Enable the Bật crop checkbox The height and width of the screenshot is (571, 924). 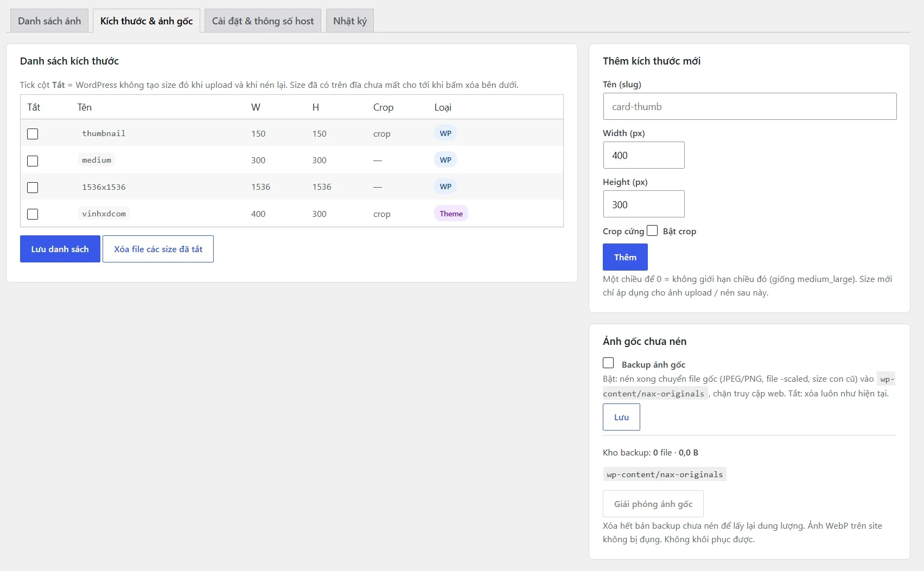click(652, 230)
